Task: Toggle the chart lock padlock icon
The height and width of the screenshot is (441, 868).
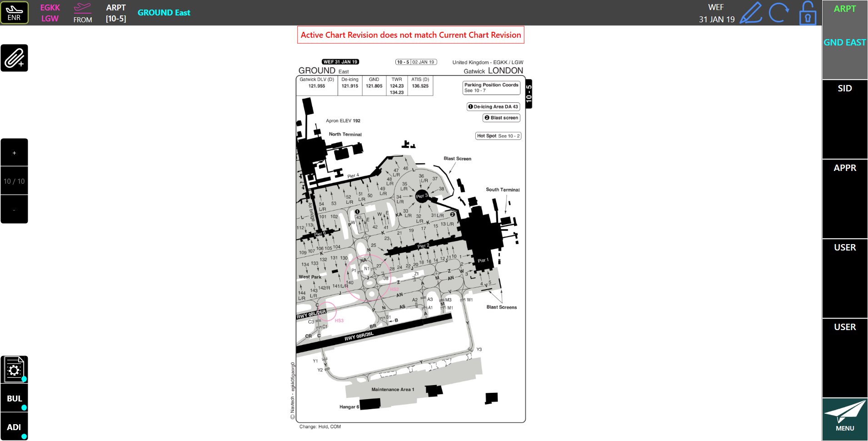Action: point(808,13)
